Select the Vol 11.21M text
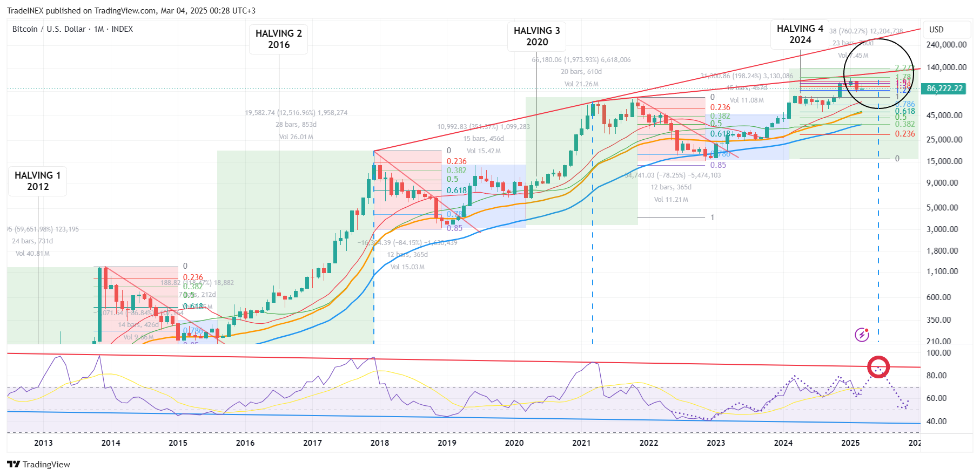The width and height of the screenshot is (980, 476). click(671, 200)
